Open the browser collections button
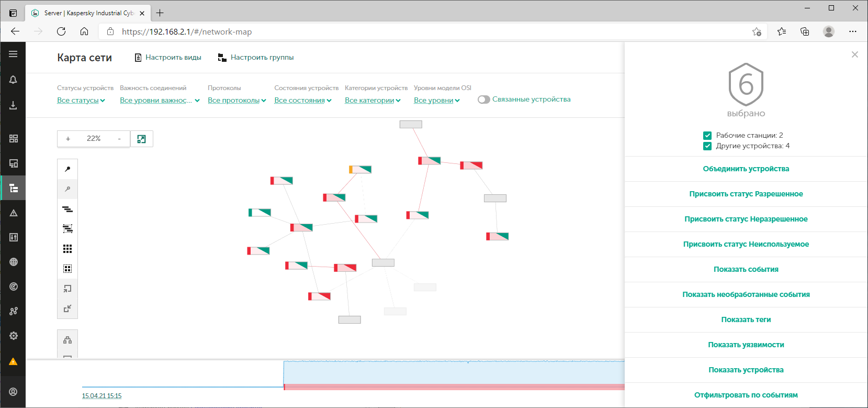 [805, 31]
